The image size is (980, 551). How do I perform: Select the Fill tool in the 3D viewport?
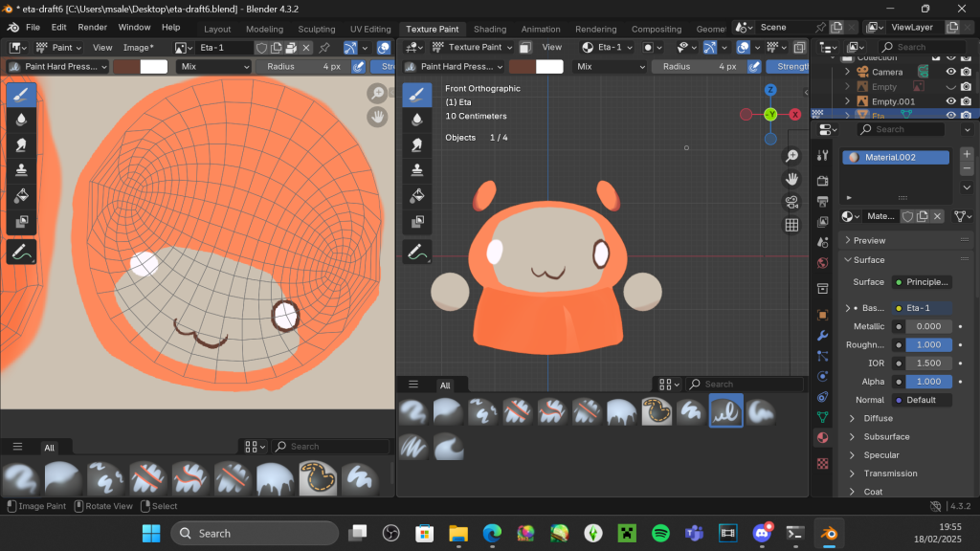(417, 196)
